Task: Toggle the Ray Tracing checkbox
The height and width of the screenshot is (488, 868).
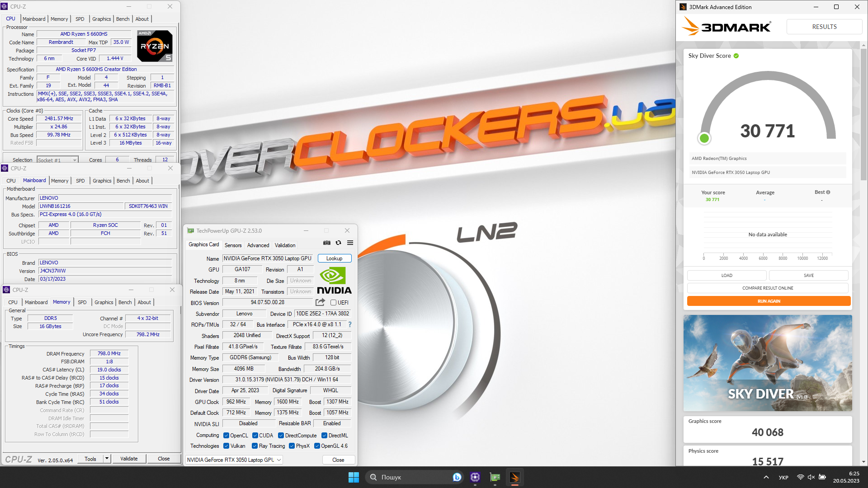Action: coord(255,446)
